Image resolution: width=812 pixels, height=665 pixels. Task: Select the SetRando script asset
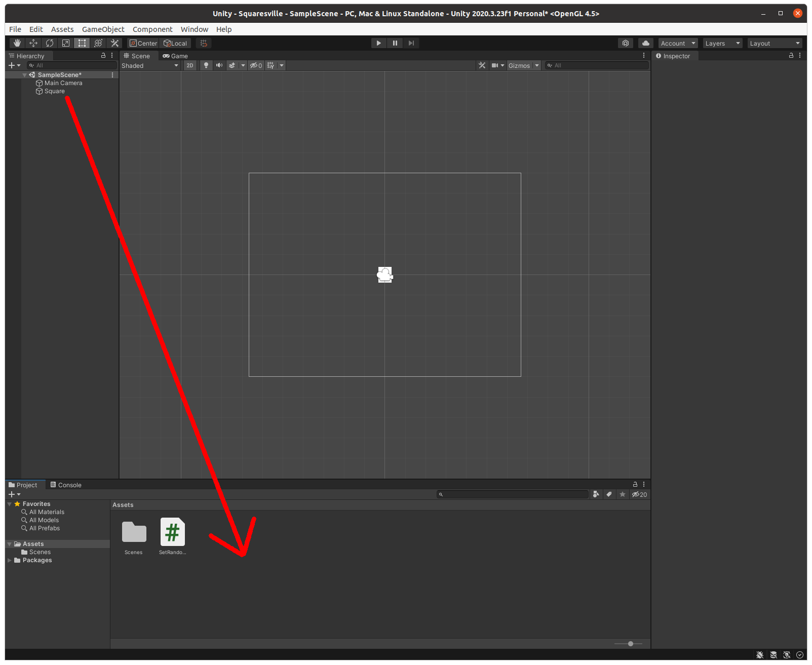pyautogui.click(x=172, y=532)
